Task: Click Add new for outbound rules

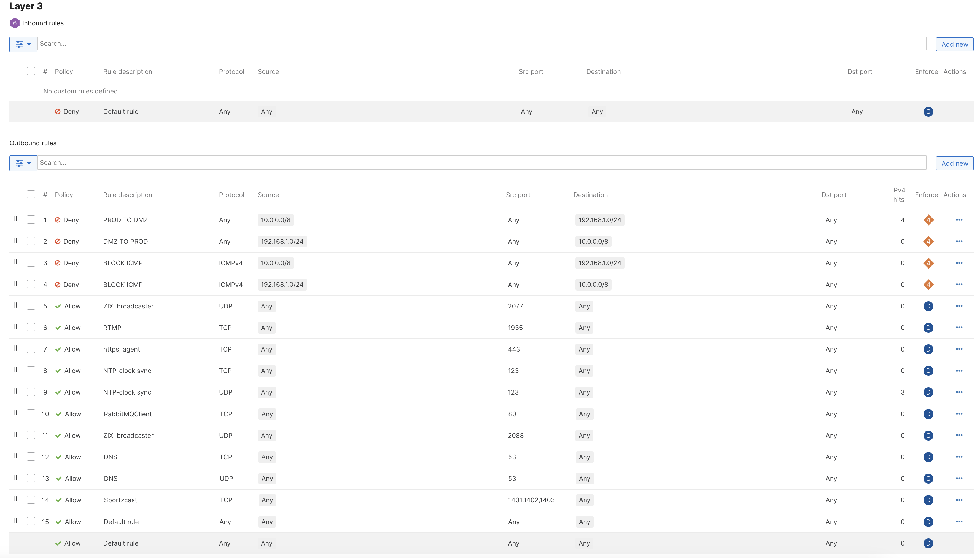Action: click(955, 163)
